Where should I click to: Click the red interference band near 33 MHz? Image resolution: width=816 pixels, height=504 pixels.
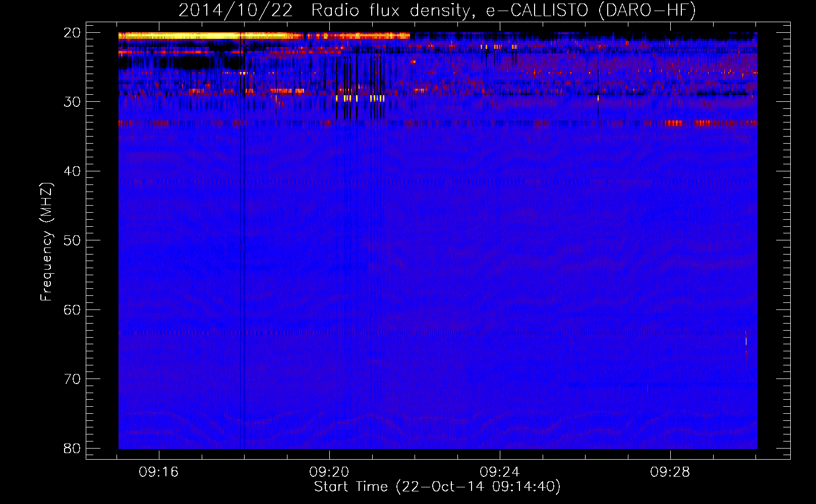(437, 123)
